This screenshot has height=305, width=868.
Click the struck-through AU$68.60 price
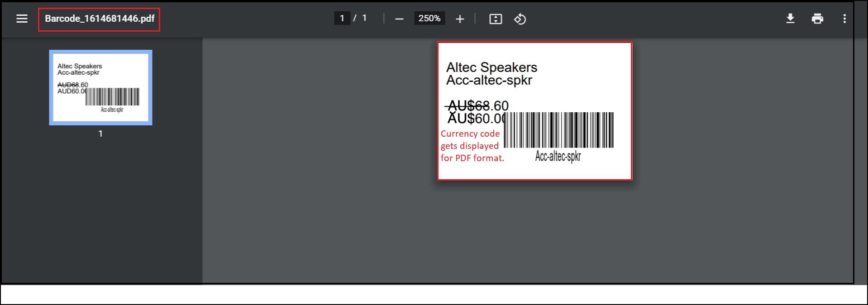(x=477, y=106)
